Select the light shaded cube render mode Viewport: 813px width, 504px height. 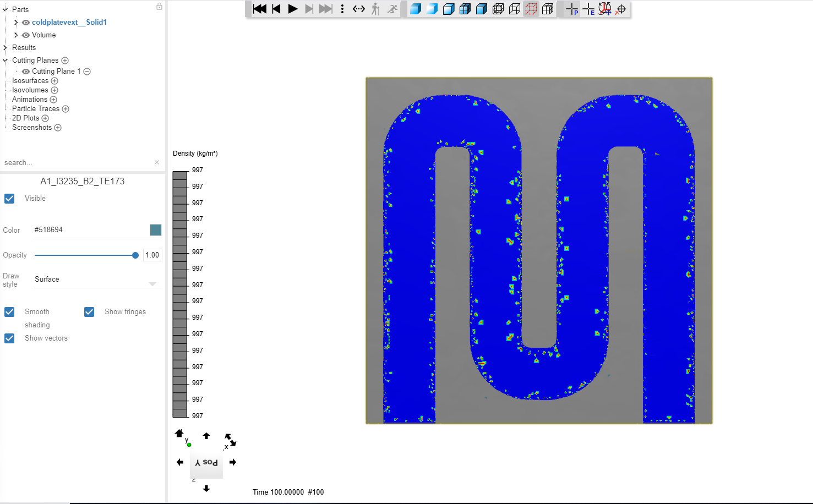[432, 9]
